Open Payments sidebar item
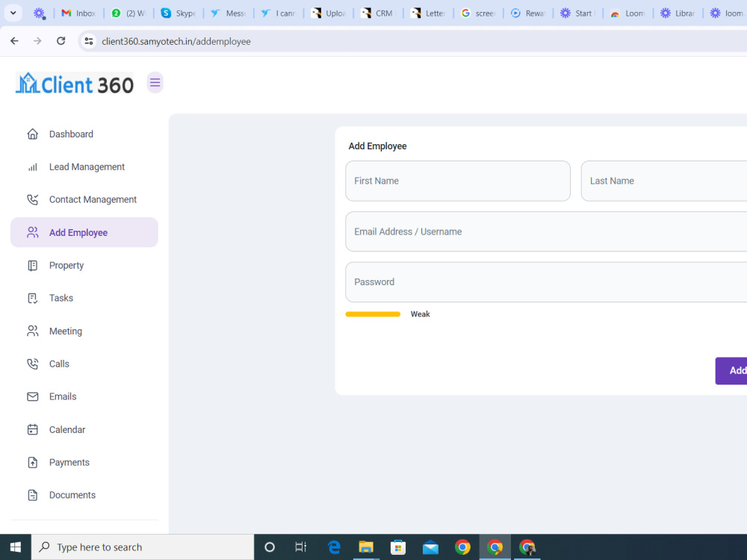The width and height of the screenshot is (747, 560). [x=84, y=462]
